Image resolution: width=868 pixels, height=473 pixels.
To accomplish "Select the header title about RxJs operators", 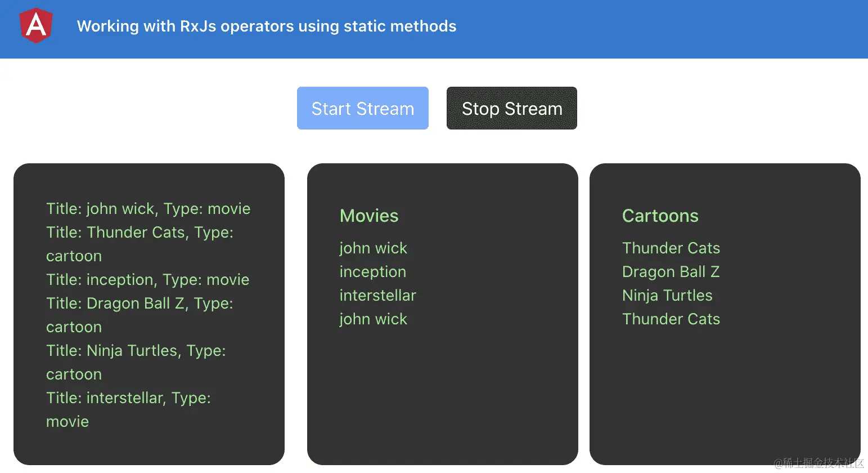I will (267, 26).
